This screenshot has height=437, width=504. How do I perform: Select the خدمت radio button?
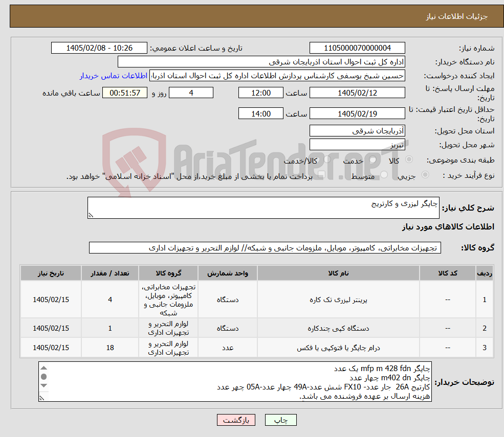point(373,159)
